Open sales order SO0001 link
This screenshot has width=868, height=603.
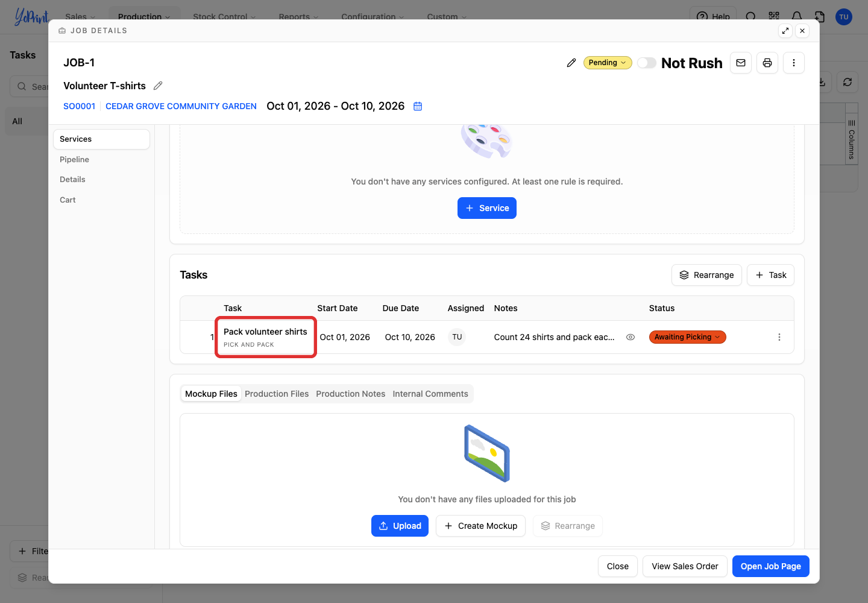[x=80, y=106]
